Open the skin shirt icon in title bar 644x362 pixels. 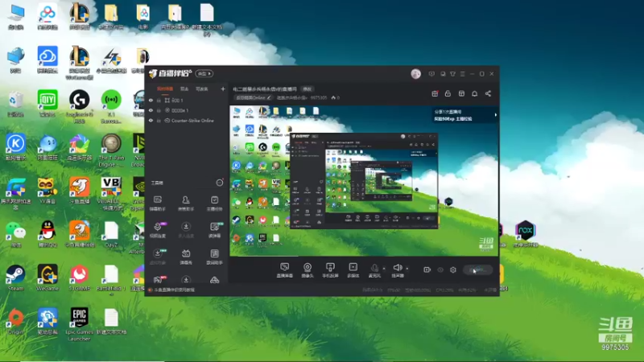click(452, 74)
